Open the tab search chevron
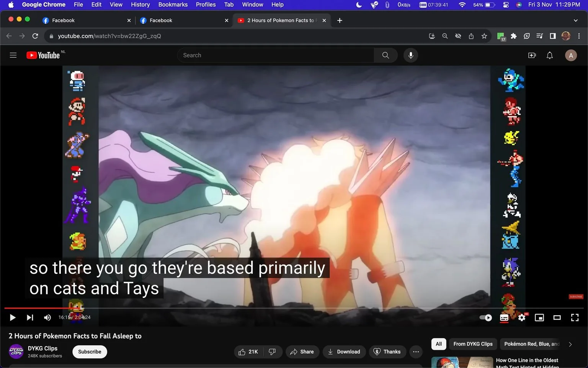The width and height of the screenshot is (588, 368). (576, 20)
